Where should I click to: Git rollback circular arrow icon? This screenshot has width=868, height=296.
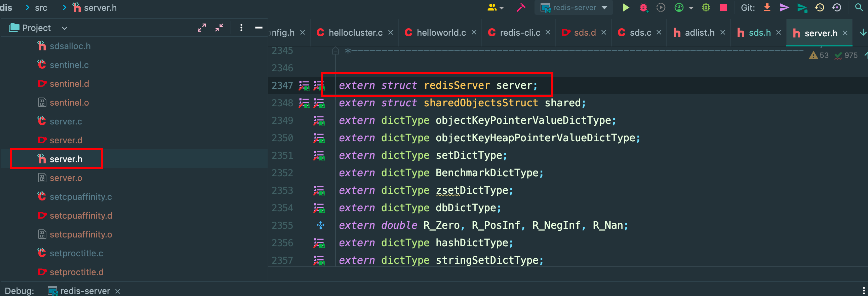(837, 7)
